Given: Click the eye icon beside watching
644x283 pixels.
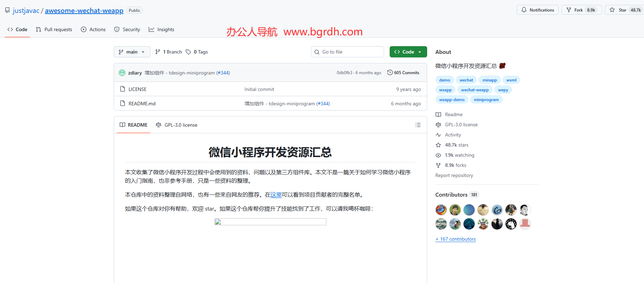Looking at the screenshot, I should [x=438, y=155].
